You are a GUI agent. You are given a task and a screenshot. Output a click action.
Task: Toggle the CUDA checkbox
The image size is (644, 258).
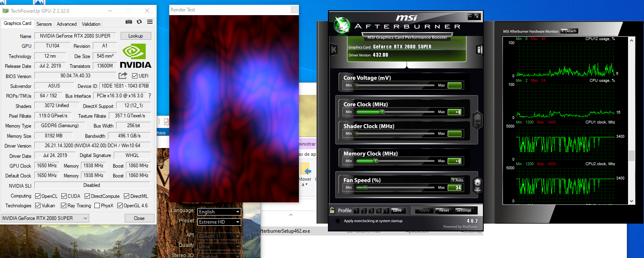pos(64,196)
